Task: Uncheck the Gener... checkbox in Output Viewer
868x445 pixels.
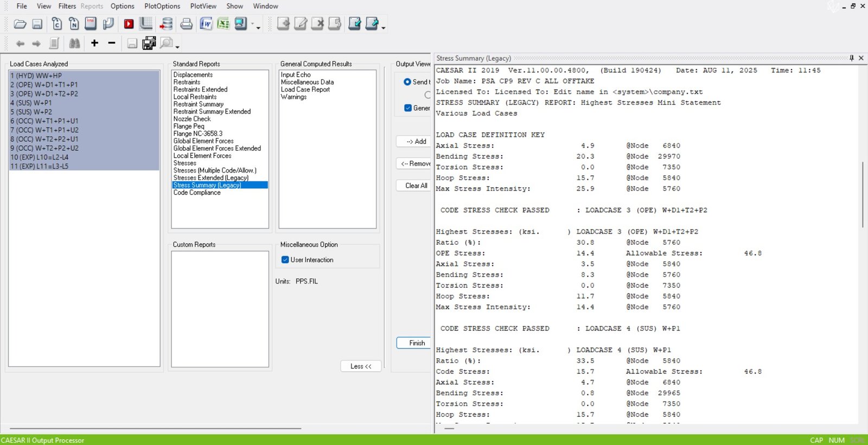Action: click(x=408, y=108)
